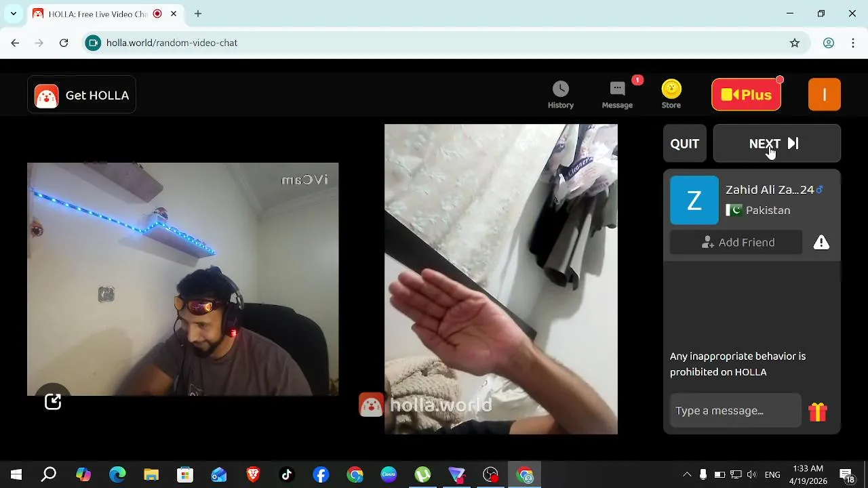The image size is (868, 488).
Task: Select the HOLLA browser tab
Action: point(105,14)
